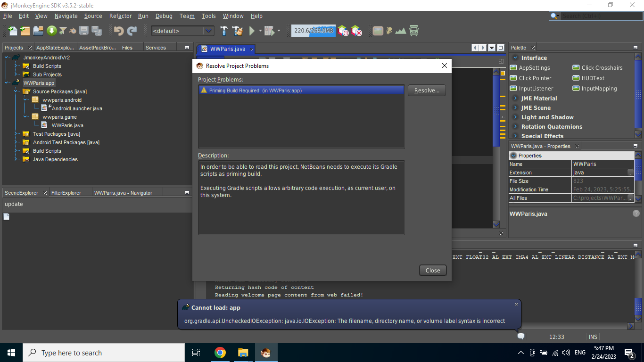Click the terrain mountain toolbar icon
Image resolution: width=644 pixels, height=362 pixels.
[401, 31]
